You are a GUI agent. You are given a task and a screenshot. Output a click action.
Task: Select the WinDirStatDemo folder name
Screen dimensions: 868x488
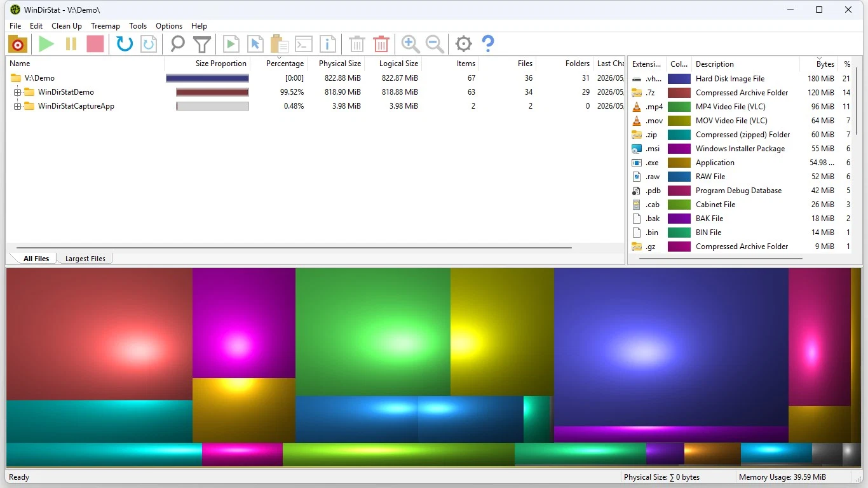65,92
